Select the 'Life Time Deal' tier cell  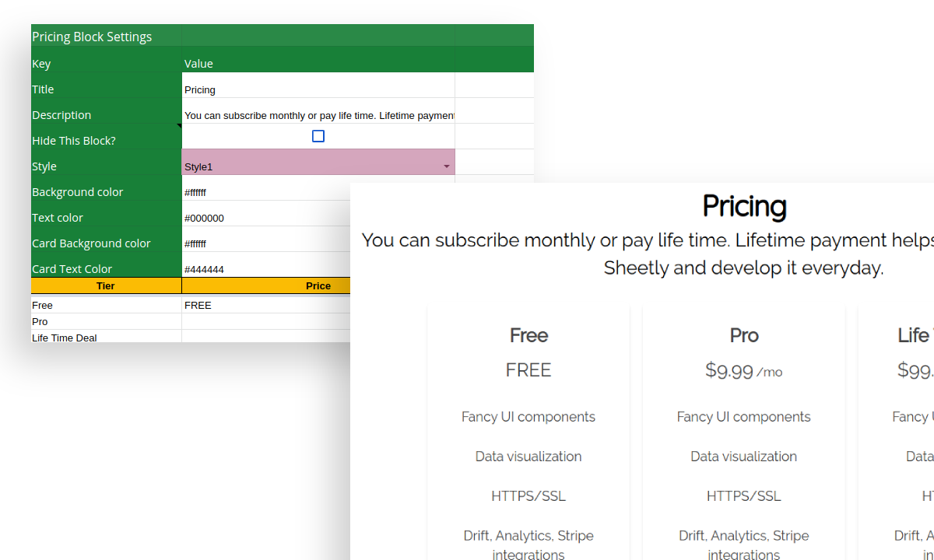point(107,337)
